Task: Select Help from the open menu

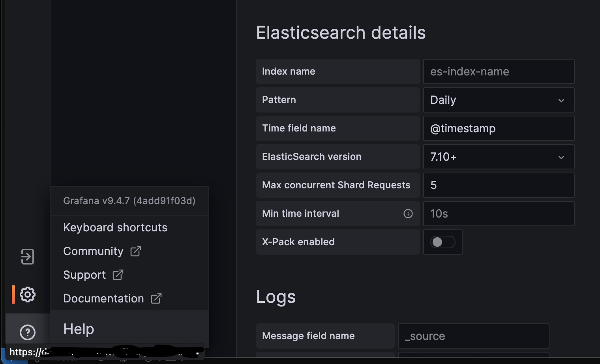Action: (x=78, y=328)
